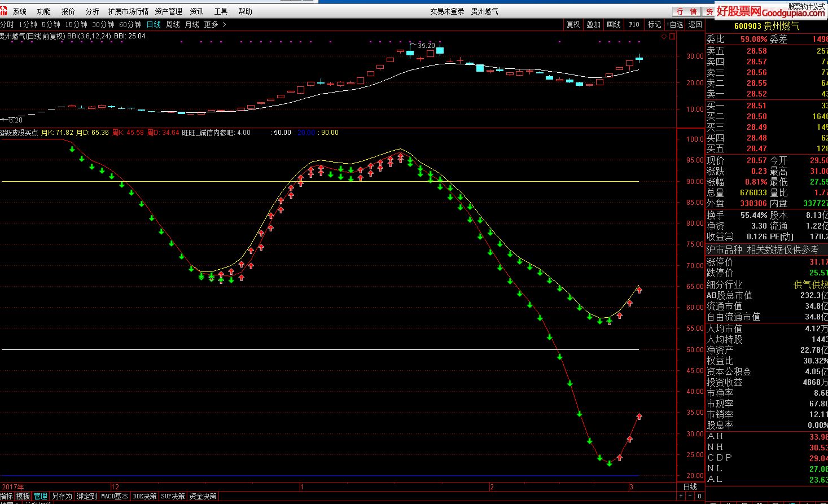
Task: Click the 沪市品种 相关数据仅供参考 notice
Action: (763, 249)
